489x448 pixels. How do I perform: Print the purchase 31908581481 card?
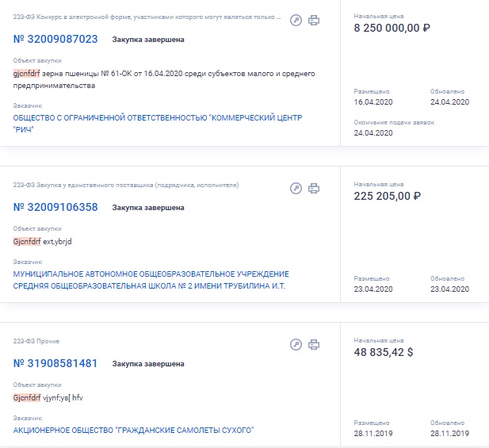(x=314, y=344)
